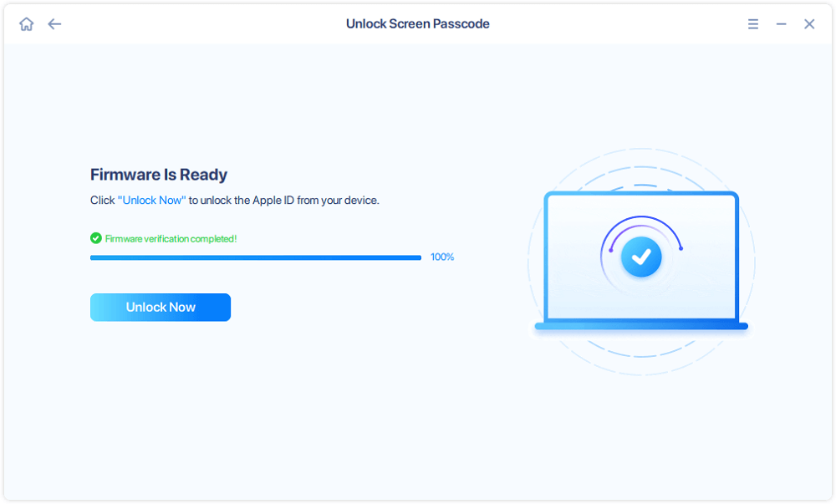Image resolution: width=836 pixels, height=504 pixels.
Task: Minimize the application window
Action: [781, 24]
